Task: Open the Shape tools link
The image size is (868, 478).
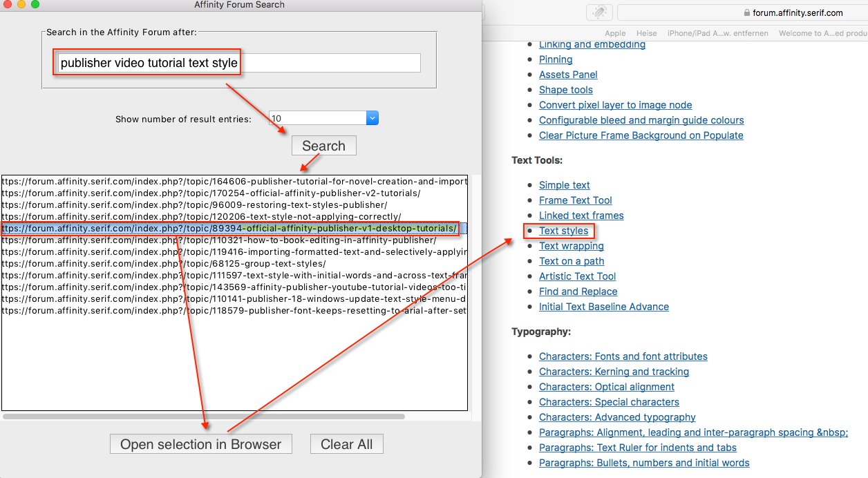Action: point(565,89)
